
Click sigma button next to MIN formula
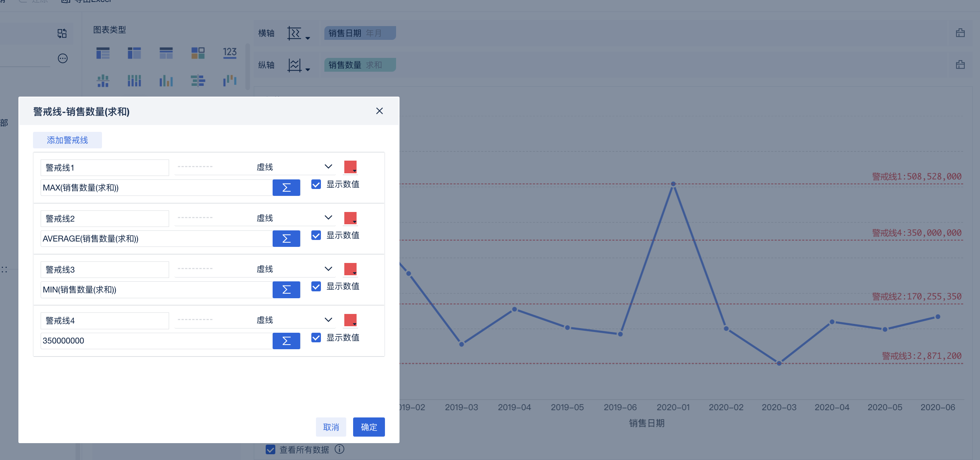(x=286, y=290)
